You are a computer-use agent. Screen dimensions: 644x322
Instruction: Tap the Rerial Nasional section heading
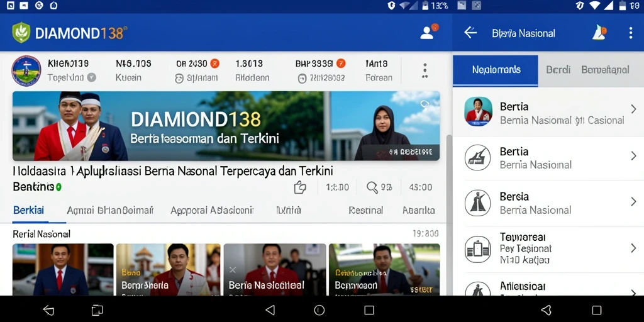[42, 234]
